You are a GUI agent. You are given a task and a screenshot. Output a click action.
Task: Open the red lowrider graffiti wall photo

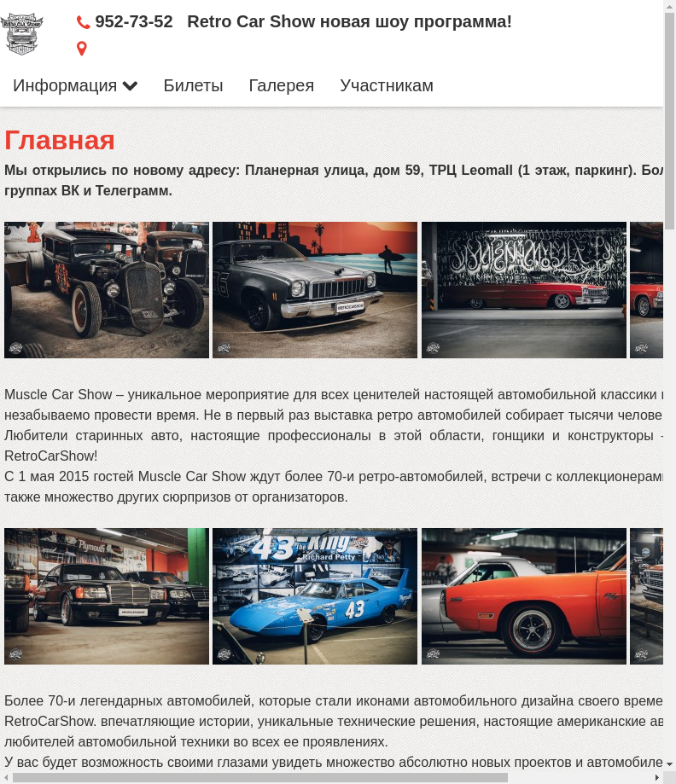coord(524,290)
